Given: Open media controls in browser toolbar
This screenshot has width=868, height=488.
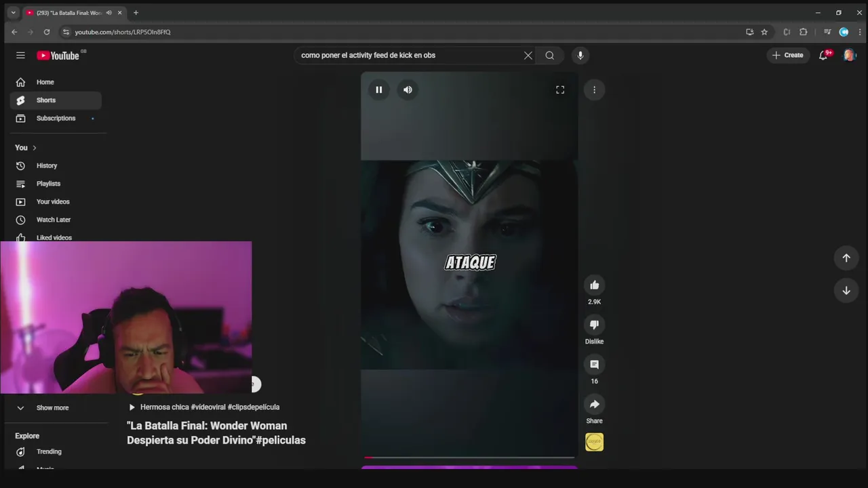Looking at the screenshot, I should click(x=827, y=32).
